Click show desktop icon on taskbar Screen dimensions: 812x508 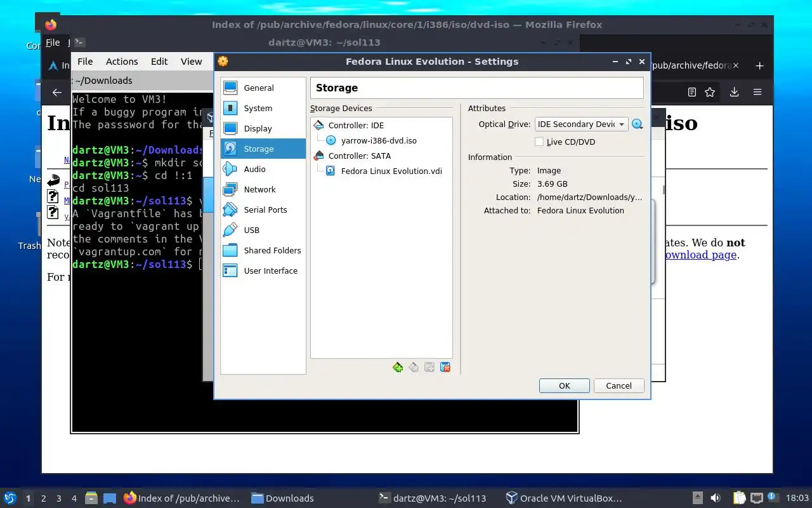point(110,498)
